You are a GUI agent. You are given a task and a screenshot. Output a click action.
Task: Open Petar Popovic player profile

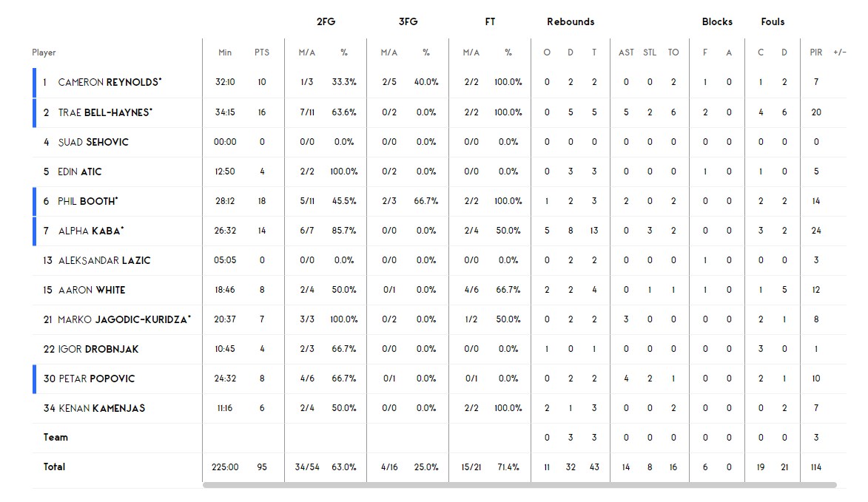(97, 379)
